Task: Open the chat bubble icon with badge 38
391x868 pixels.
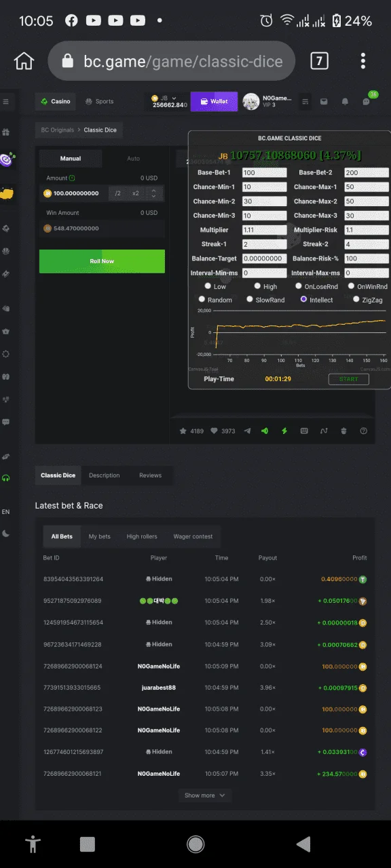Action: click(367, 102)
